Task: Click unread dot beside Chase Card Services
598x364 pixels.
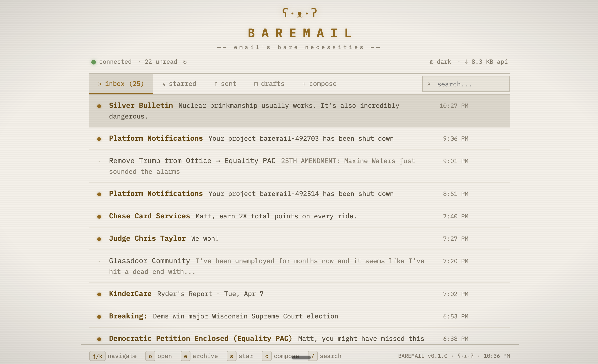Action: (99, 217)
